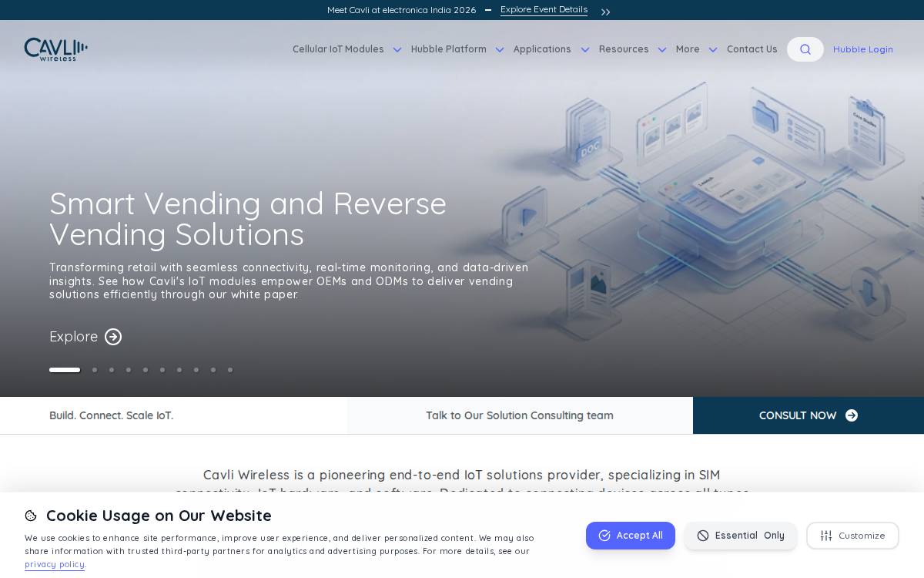The image size is (924, 578).
Task: Click the CONSULT NOW button
Action: [808, 415]
